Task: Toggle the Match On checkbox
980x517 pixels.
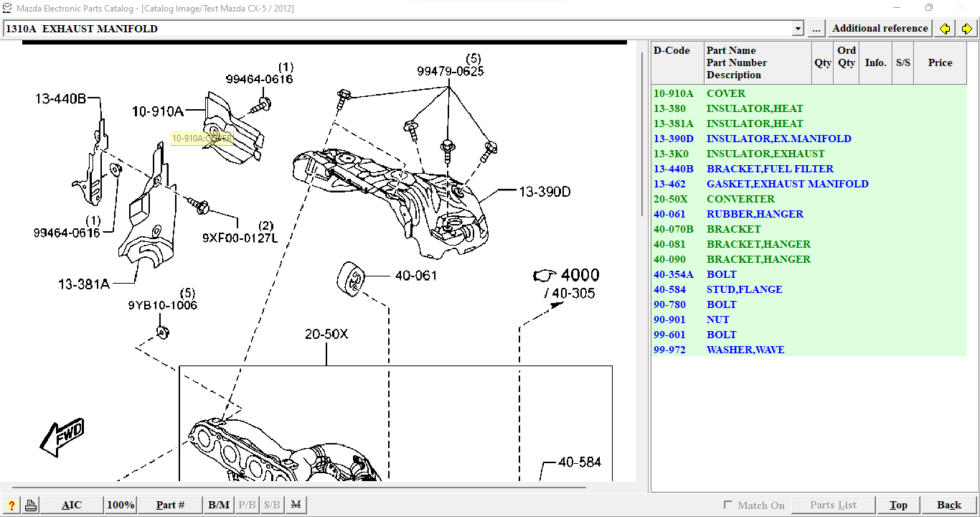Action: [x=728, y=506]
